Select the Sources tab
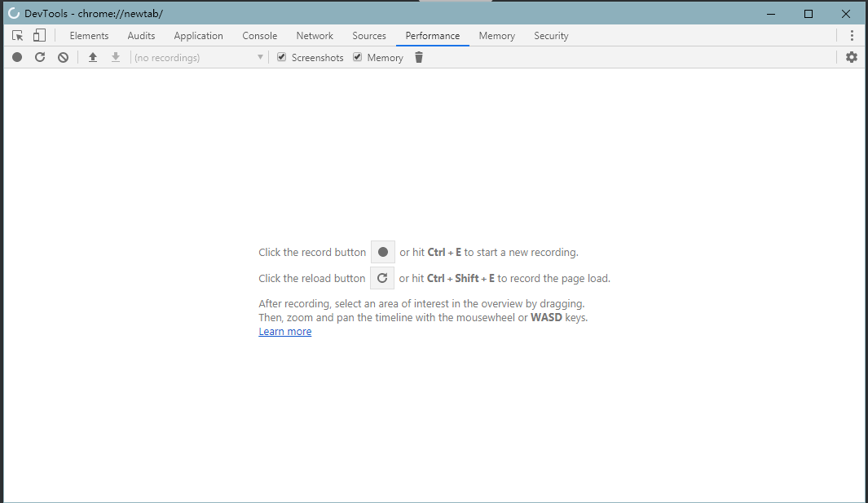Viewport: 868px width, 503px height. [x=369, y=36]
